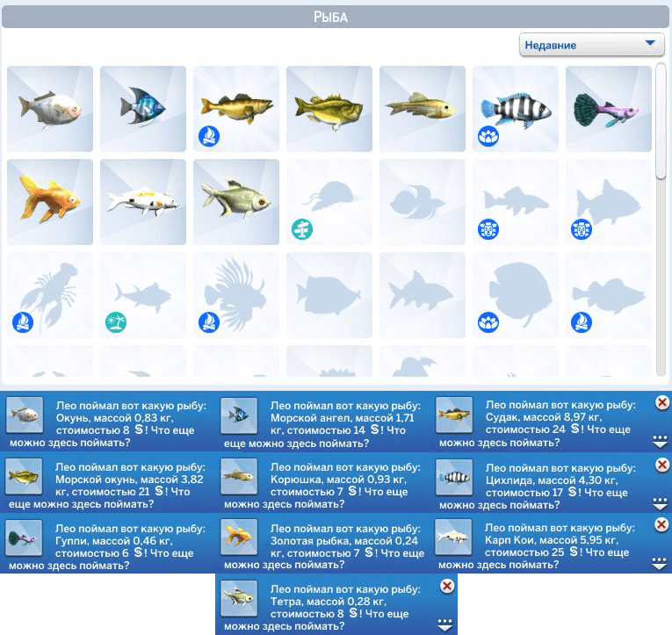
Task: Expand the Судак notification arrow
Action: (660, 441)
